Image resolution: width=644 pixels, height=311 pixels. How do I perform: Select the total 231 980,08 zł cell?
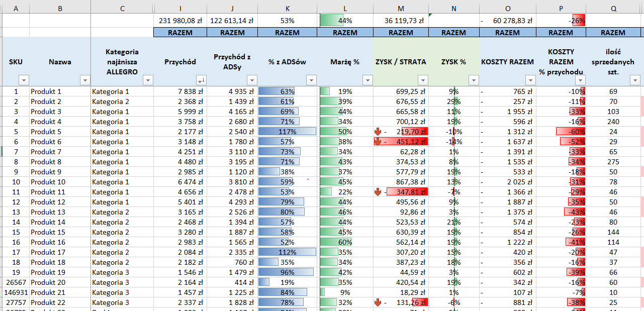[x=180, y=21]
